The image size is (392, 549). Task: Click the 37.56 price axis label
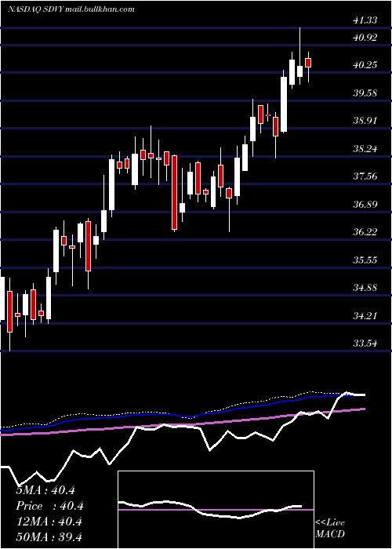coord(365,176)
